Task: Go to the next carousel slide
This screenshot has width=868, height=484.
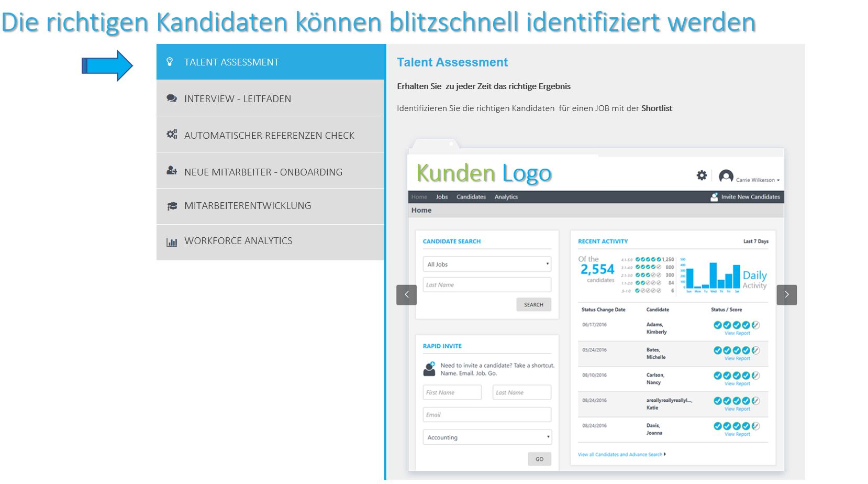Action: tap(787, 294)
